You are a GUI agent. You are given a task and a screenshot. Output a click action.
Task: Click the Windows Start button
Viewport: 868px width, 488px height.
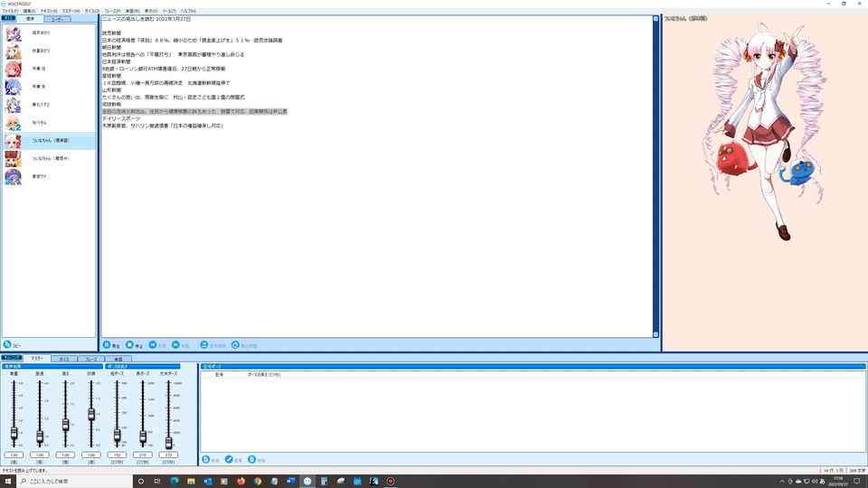(8, 482)
